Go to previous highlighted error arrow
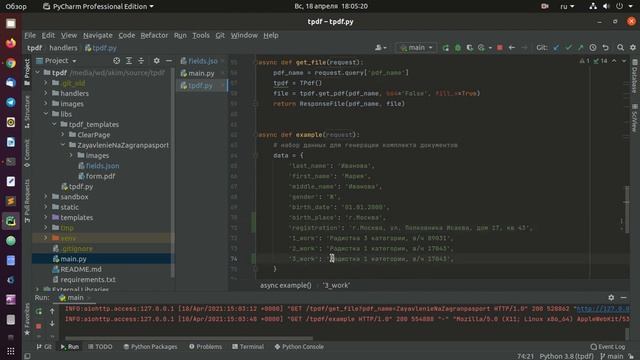The image size is (640, 360). click(614, 61)
